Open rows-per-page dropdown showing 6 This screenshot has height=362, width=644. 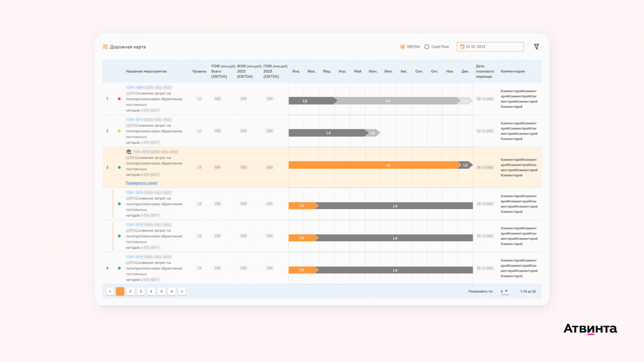(504, 292)
